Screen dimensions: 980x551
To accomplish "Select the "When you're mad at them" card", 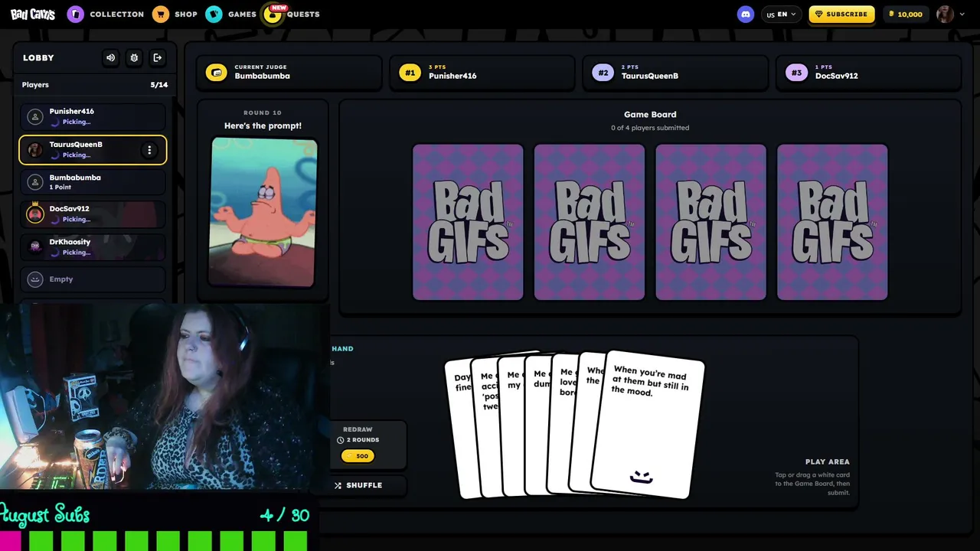I will (x=649, y=425).
